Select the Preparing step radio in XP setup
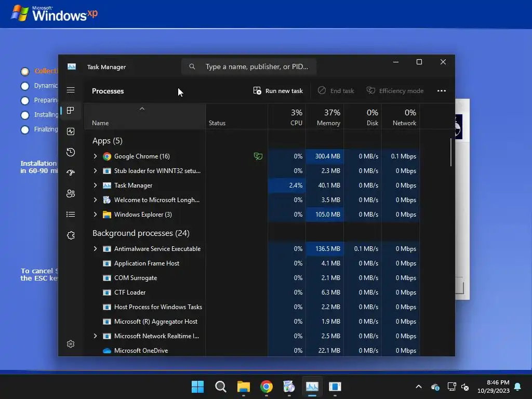532x399 pixels. click(25, 100)
